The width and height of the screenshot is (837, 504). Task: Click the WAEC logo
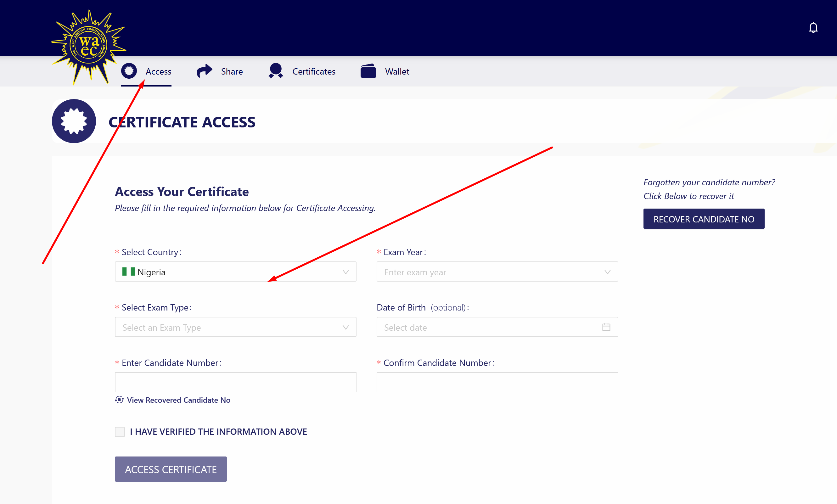pos(88,46)
